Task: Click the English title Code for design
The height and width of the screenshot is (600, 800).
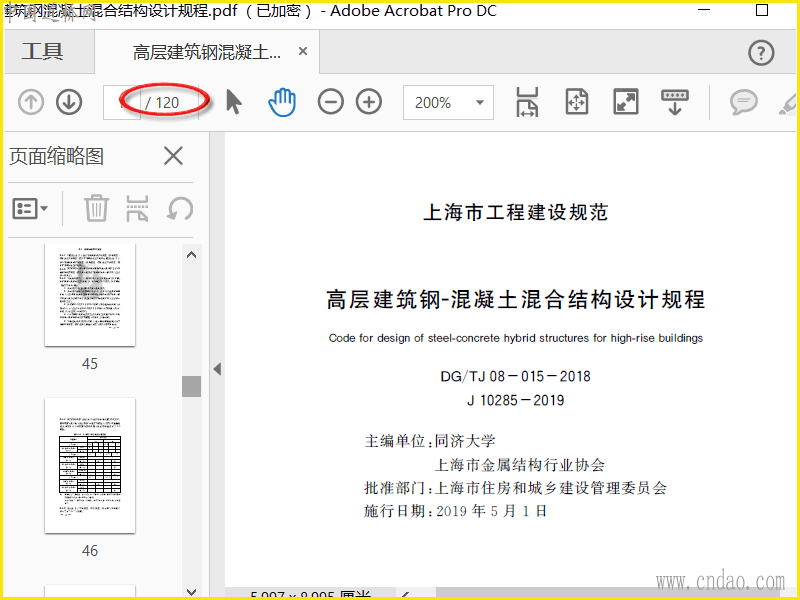Action: click(x=515, y=338)
